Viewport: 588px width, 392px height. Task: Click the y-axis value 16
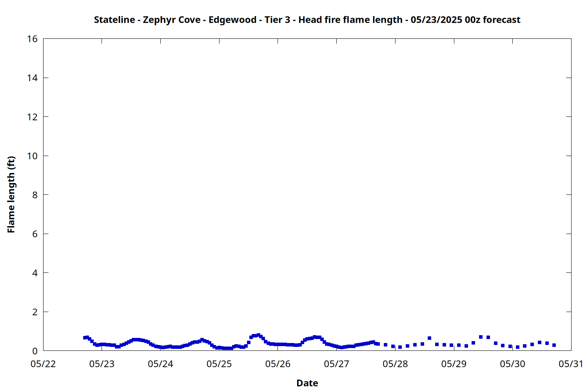[33, 39]
